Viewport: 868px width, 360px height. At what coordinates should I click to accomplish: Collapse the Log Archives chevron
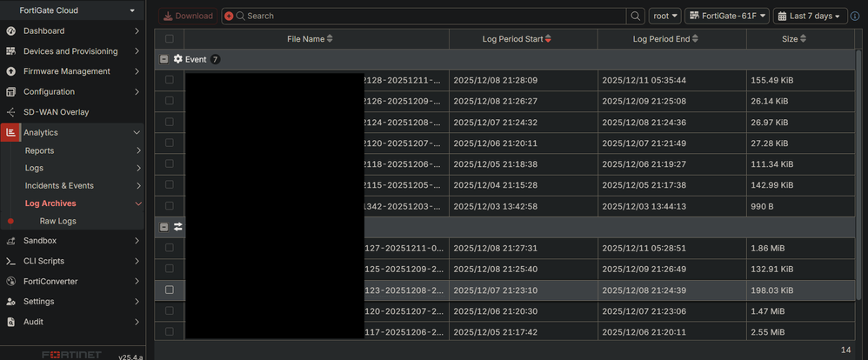tap(138, 203)
